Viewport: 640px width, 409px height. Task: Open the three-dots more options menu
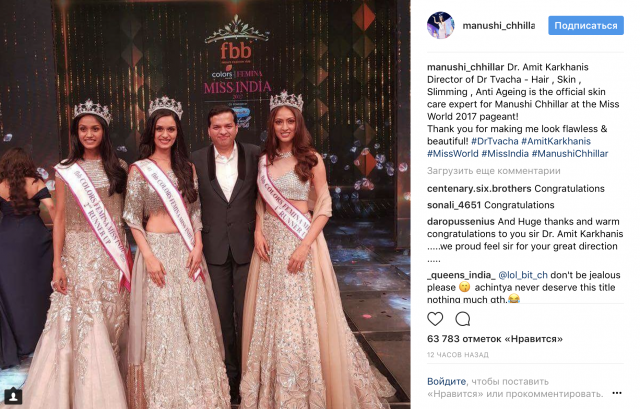(617, 393)
